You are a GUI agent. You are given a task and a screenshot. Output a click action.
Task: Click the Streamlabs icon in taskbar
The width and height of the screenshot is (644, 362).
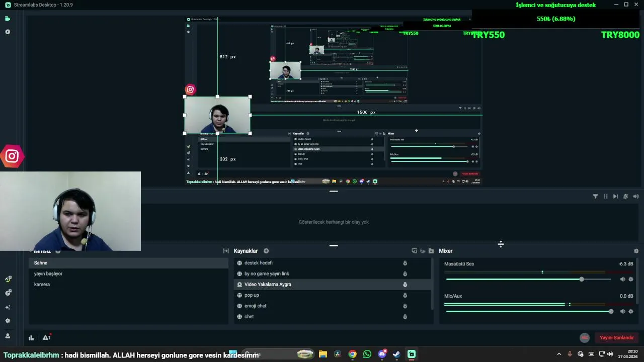click(412, 354)
